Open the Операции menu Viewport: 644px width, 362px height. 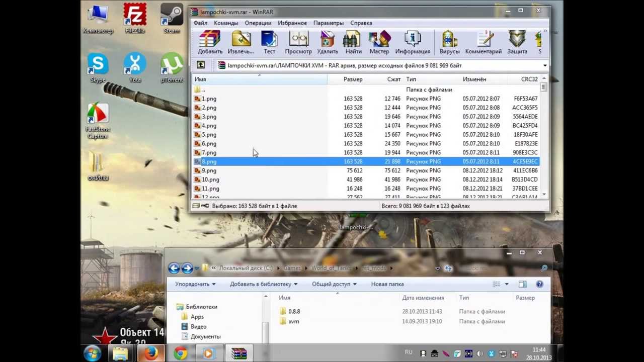258,23
